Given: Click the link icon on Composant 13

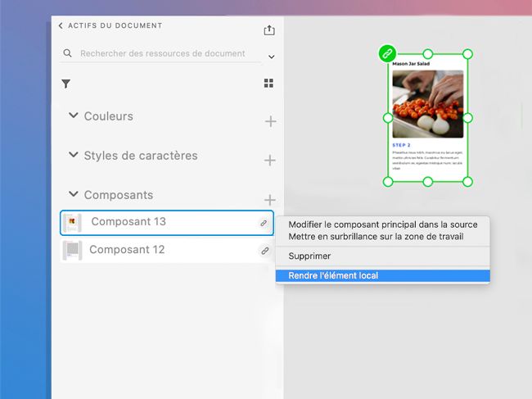Looking at the screenshot, I should coord(264,223).
